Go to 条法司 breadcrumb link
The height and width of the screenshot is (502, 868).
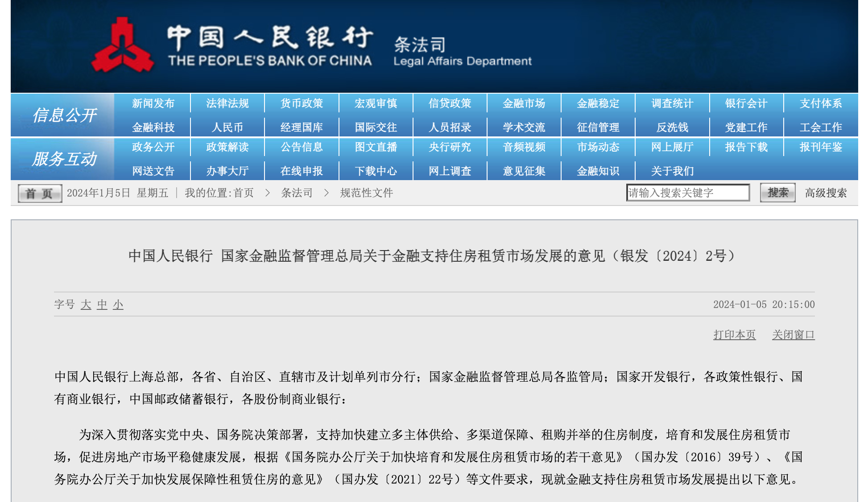coord(297,193)
